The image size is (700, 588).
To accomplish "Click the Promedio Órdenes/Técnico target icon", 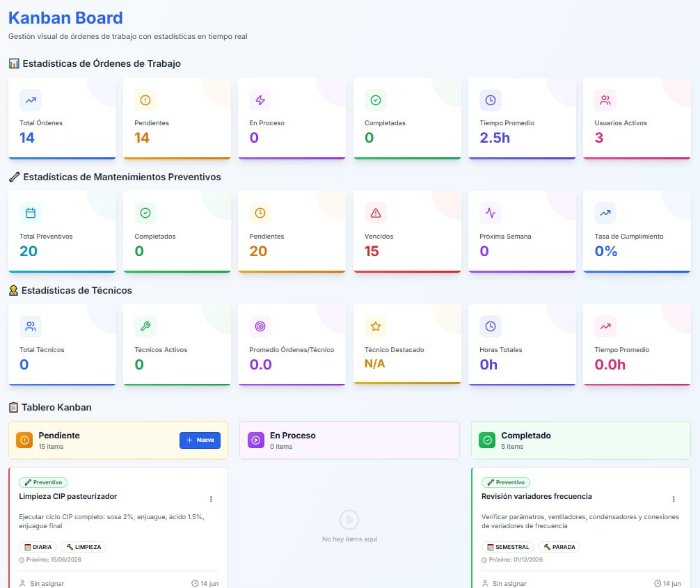I will [x=260, y=326].
